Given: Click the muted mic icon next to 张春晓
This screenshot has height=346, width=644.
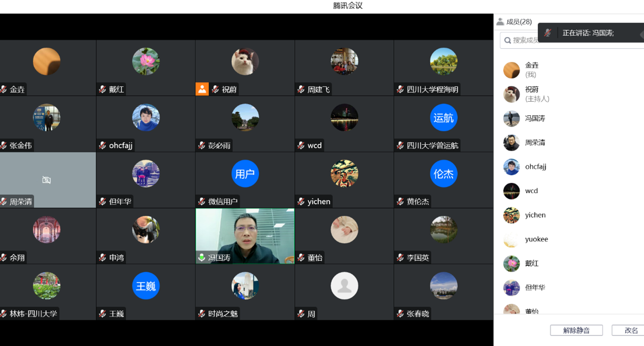Looking at the screenshot, I should pyautogui.click(x=400, y=314).
